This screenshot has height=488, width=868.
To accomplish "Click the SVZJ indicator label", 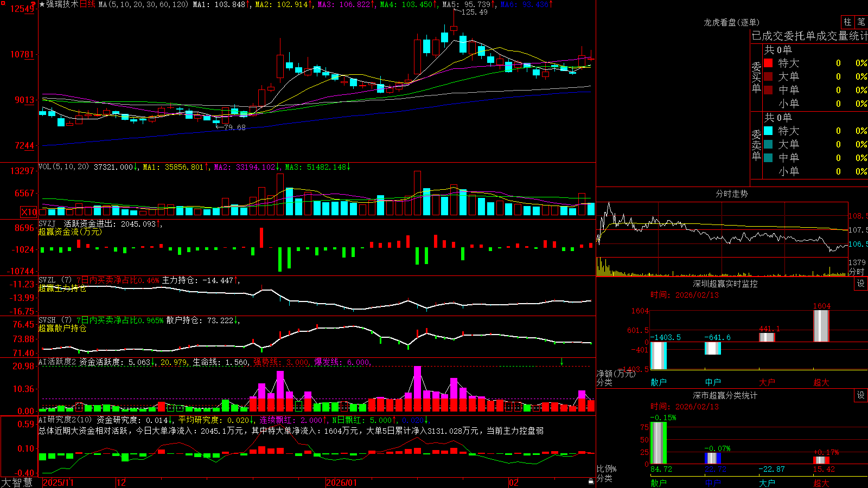I will (47, 223).
